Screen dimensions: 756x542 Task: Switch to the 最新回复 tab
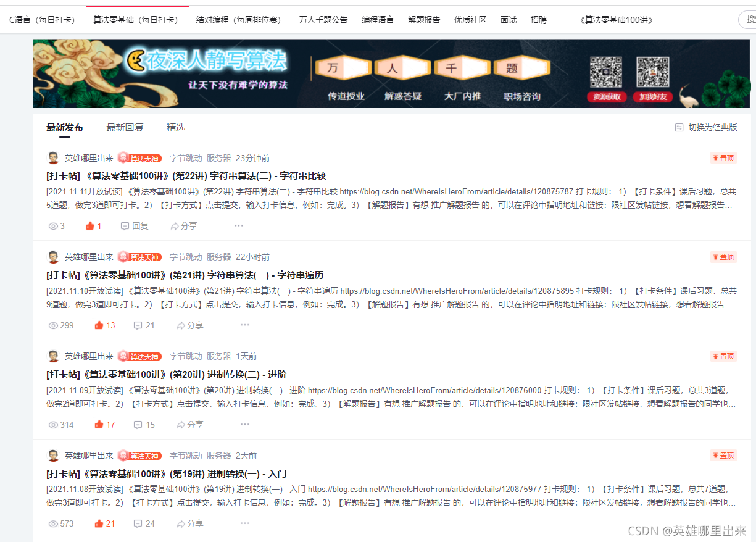[x=125, y=127]
